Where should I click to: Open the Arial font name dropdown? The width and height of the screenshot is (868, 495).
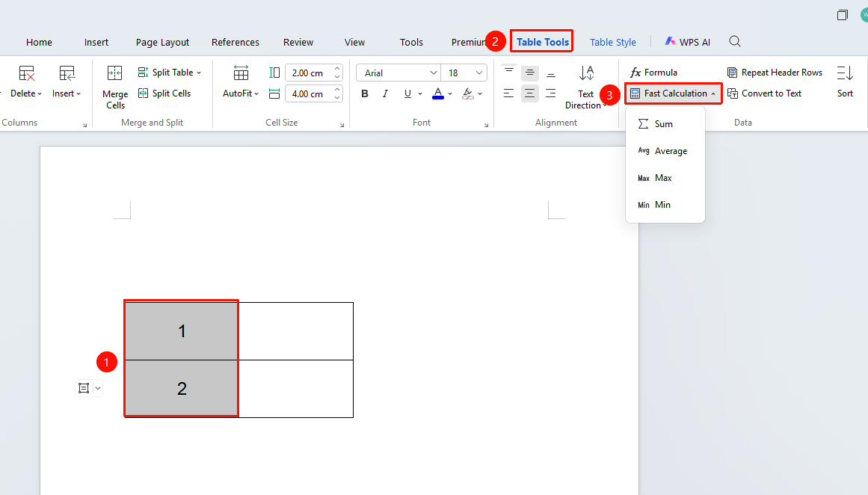[434, 73]
